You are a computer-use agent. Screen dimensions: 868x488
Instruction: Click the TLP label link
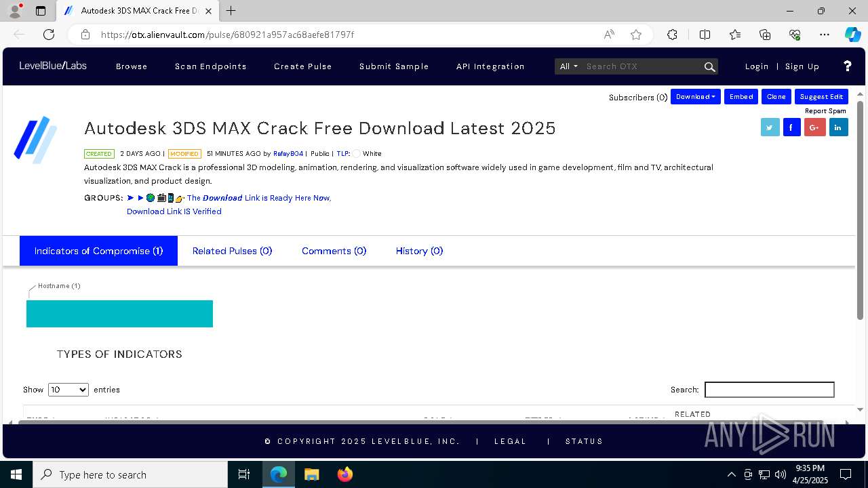343,154
